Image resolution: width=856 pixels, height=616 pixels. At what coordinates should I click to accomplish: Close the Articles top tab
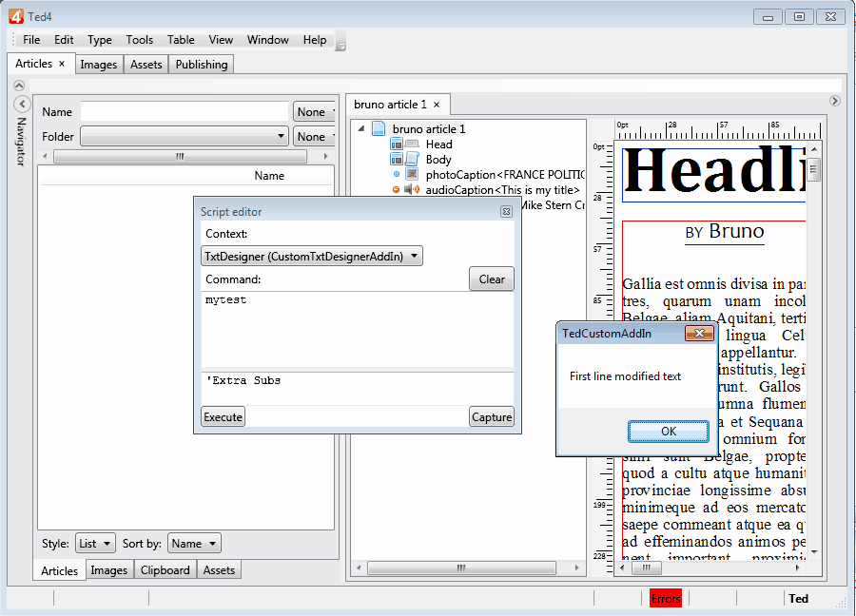point(62,64)
